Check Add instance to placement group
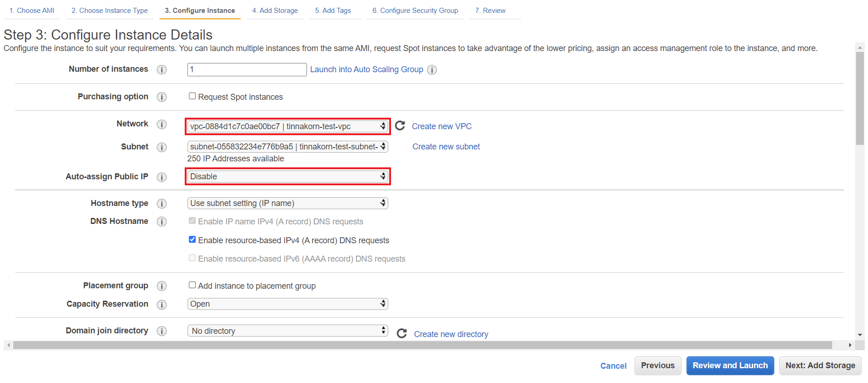The image size is (868, 383). 193,285
